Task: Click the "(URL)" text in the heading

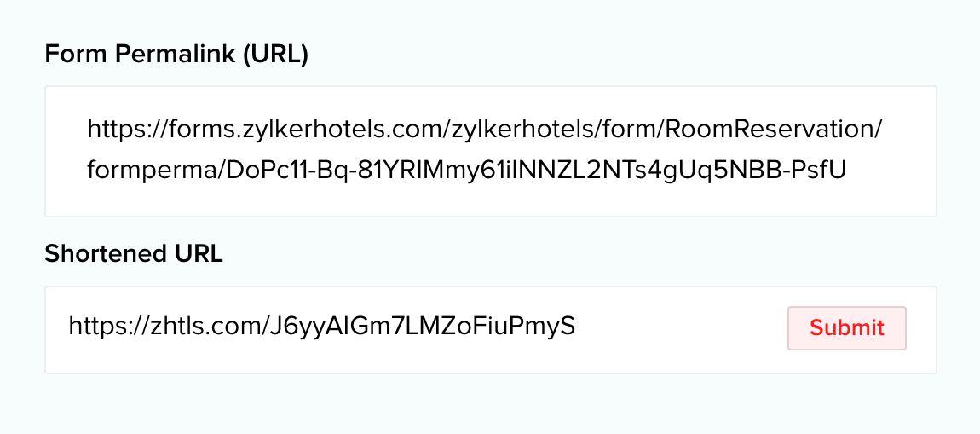Action: (x=274, y=55)
